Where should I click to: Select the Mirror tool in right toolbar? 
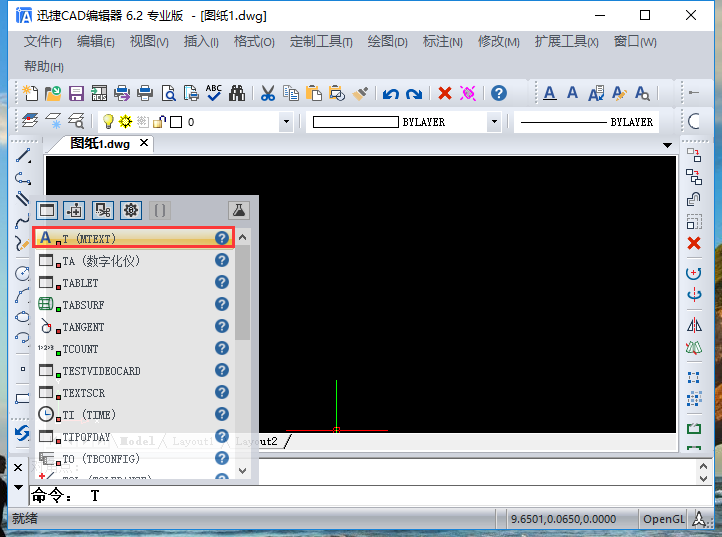click(694, 325)
